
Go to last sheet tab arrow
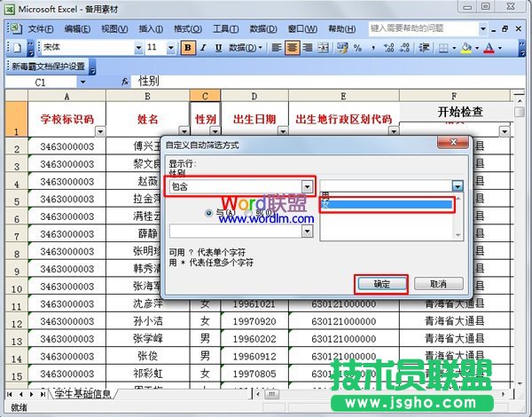tap(43, 394)
